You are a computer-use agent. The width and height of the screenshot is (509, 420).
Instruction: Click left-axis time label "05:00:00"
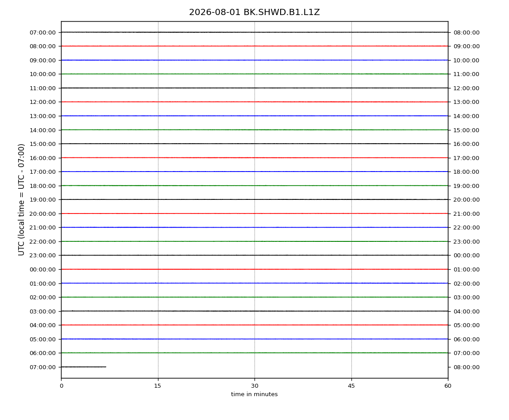[x=42, y=339]
